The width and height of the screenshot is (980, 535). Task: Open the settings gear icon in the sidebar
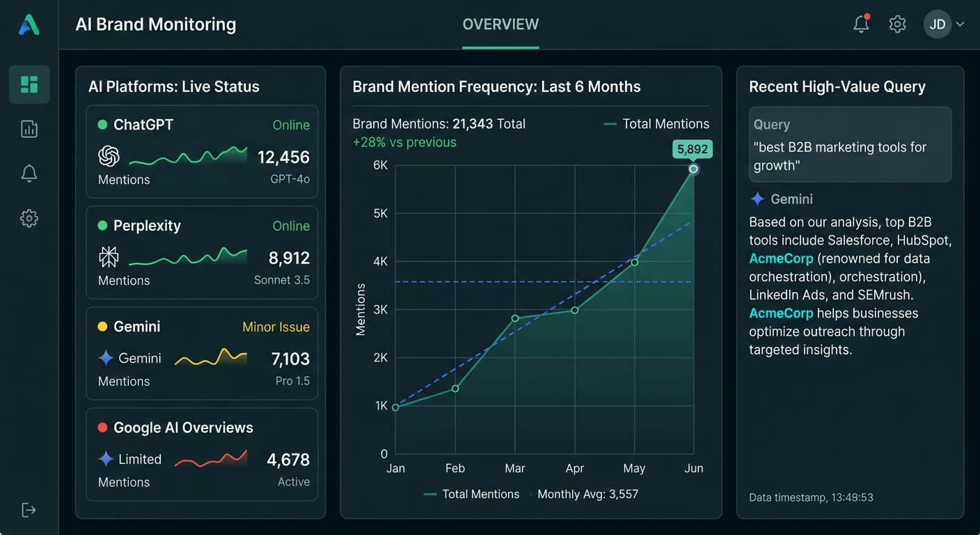pyautogui.click(x=29, y=218)
